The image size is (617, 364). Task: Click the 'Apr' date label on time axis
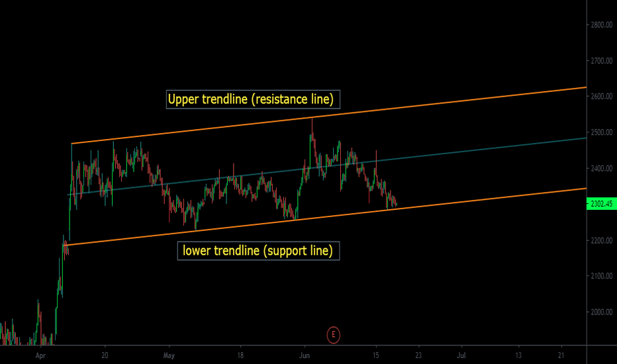40,356
